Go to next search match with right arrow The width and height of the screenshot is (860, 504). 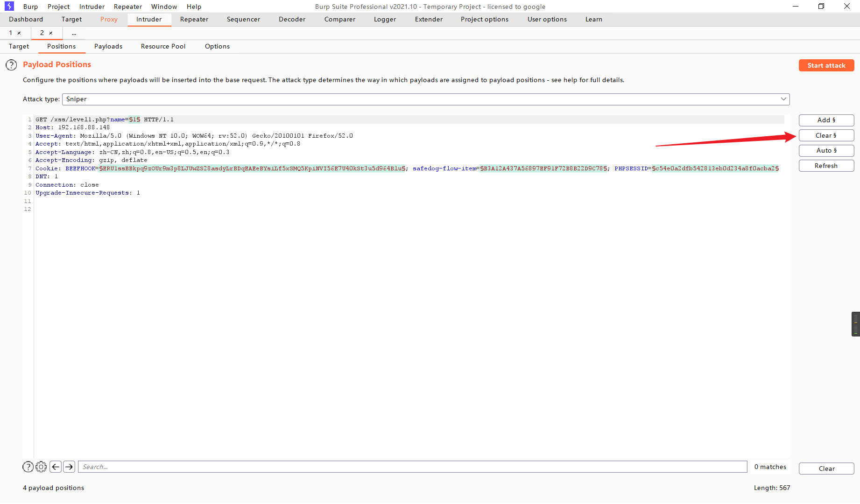(x=69, y=467)
